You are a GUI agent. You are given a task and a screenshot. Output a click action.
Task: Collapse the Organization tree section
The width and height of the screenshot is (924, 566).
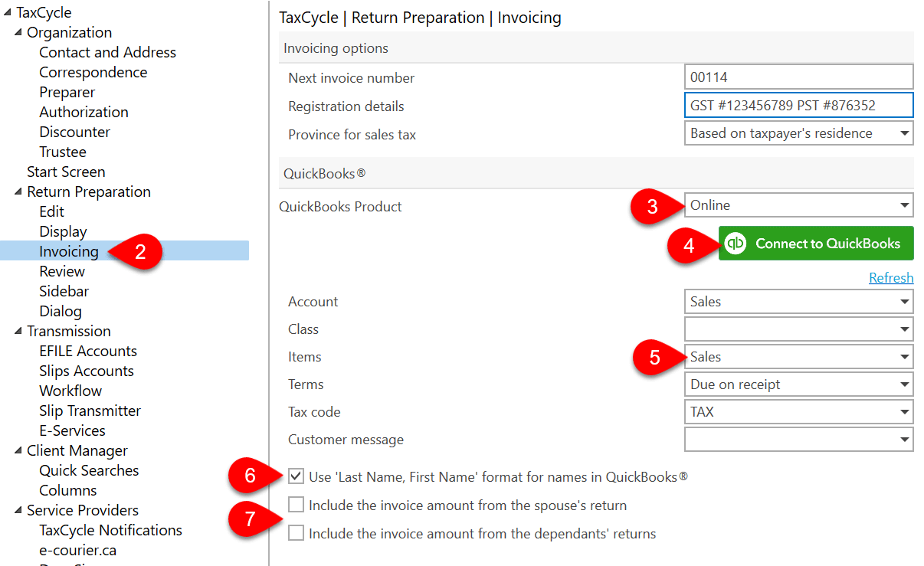click(x=18, y=33)
